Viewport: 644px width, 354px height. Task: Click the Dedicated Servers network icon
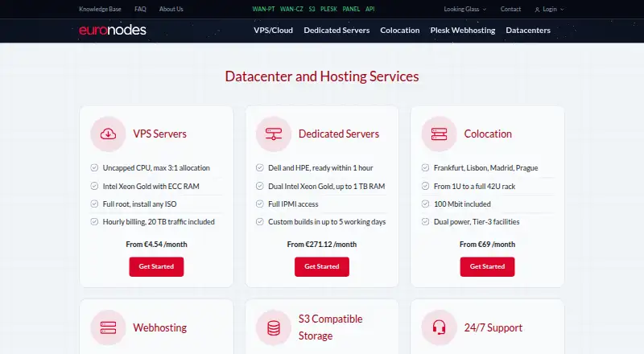point(274,134)
